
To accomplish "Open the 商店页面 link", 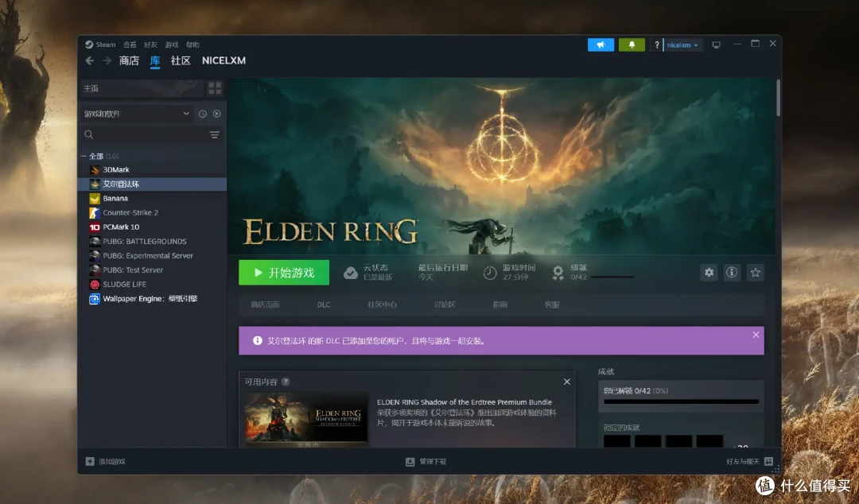I will click(x=265, y=304).
